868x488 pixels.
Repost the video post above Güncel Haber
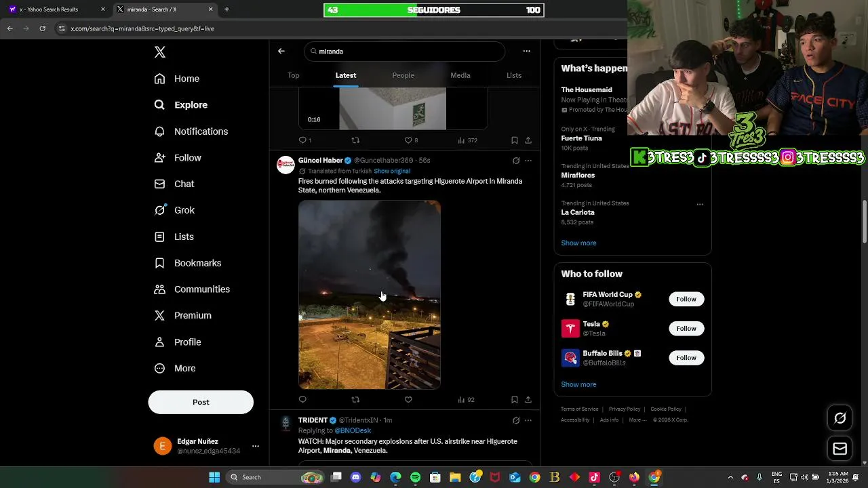[x=355, y=140]
